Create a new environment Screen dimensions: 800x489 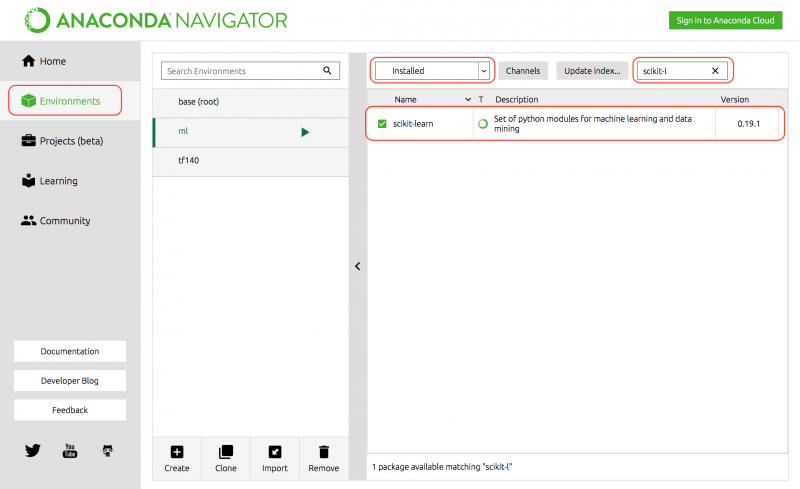coord(177,458)
